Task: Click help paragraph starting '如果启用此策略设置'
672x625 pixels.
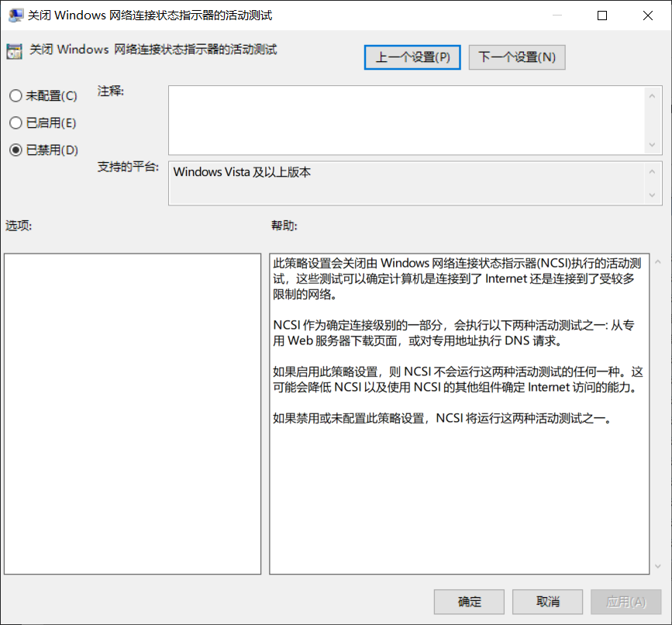Action: click(458, 379)
